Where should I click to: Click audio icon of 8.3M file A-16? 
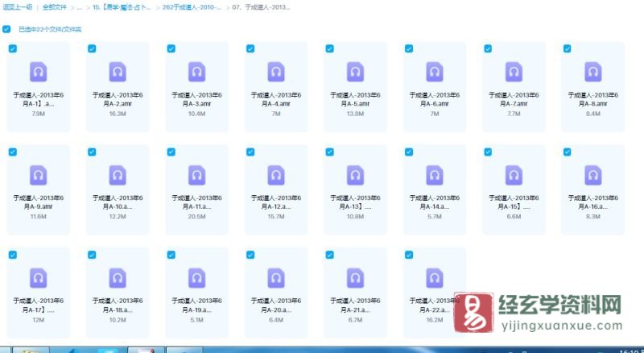pos(592,176)
